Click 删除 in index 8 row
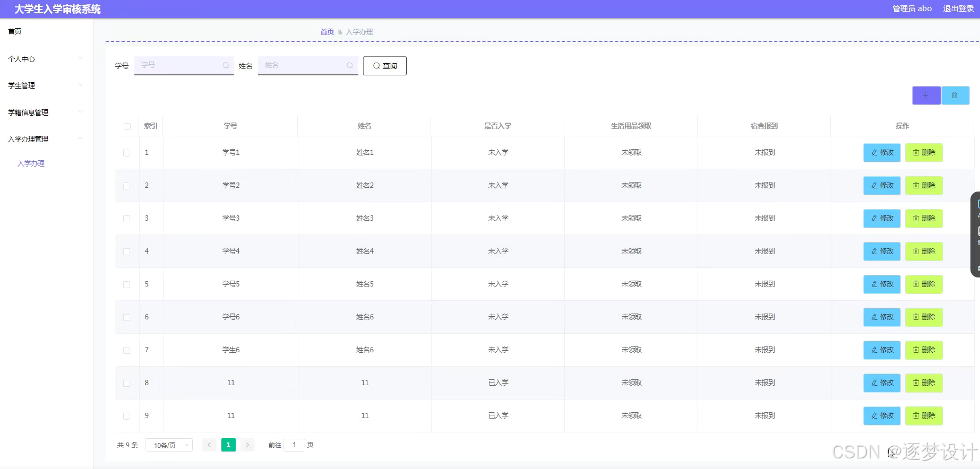The width and height of the screenshot is (980, 469). [924, 383]
